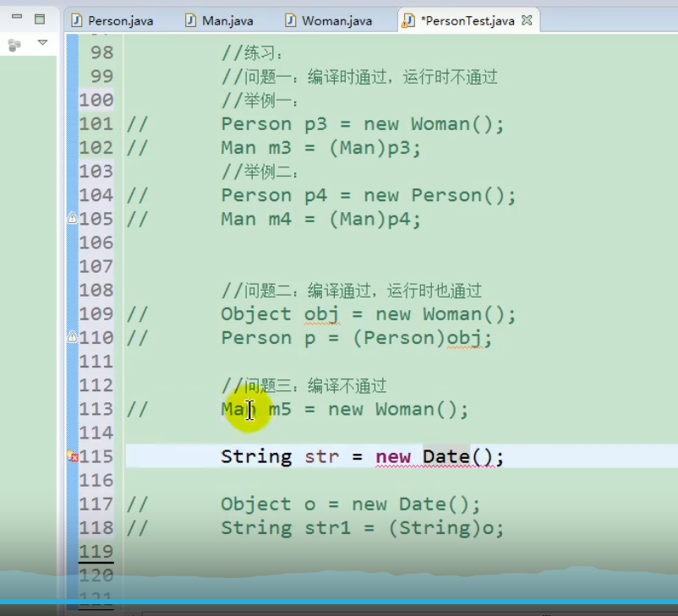Click the underlined Date class on line 115
The width and height of the screenshot is (678, 616).
[446, 457]
